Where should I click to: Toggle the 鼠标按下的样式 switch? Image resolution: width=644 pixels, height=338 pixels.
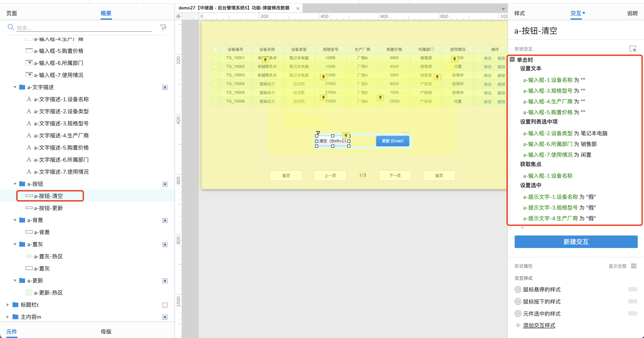click(x=633, y=301)
